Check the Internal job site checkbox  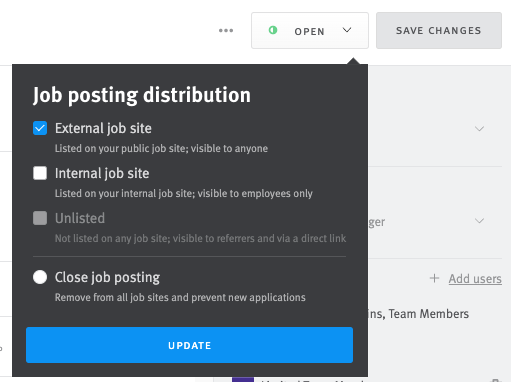tap(40, 173)
